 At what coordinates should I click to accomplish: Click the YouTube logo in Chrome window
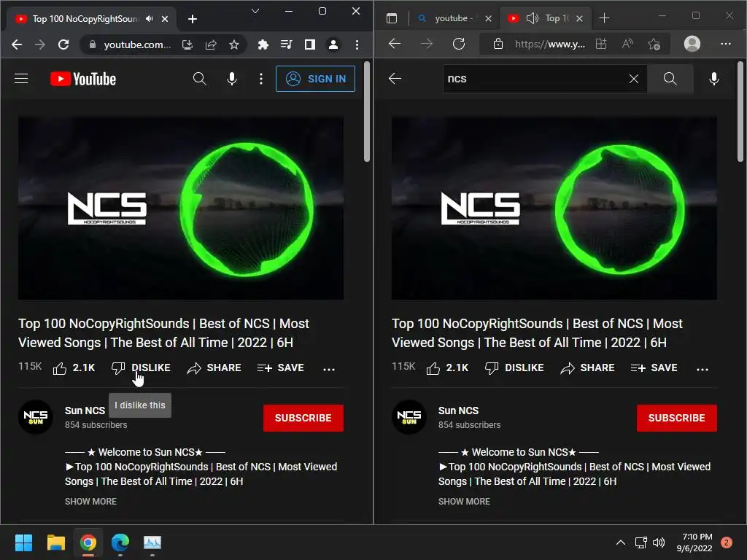point(83,79)
